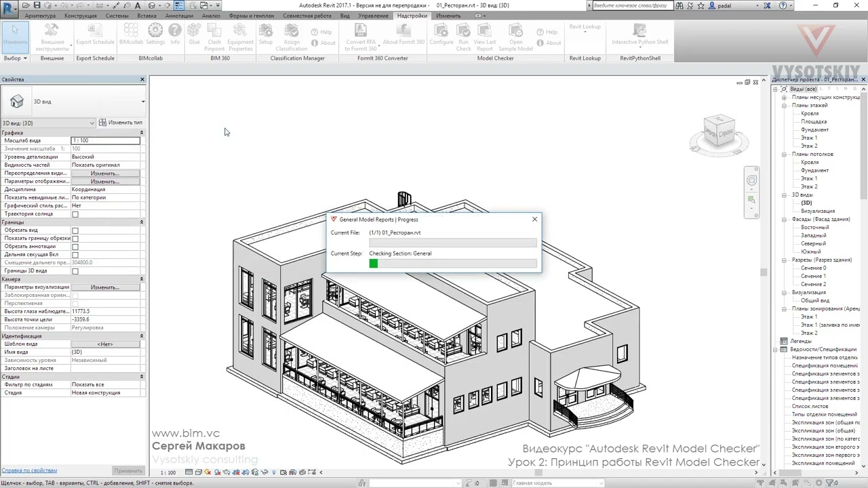Viewport: 868px width, 488px height.
Task: Click Изменить for Переопределения видимости
Action: click(x=105, y=174)
